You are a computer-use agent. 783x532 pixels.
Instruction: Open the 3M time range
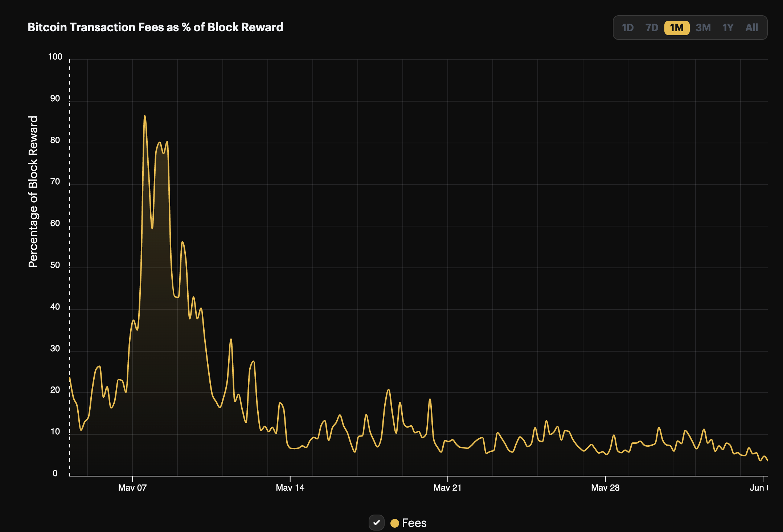(703, 27)
